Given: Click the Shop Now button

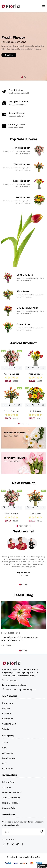Looking at the screenshot, I should (9, 55).
